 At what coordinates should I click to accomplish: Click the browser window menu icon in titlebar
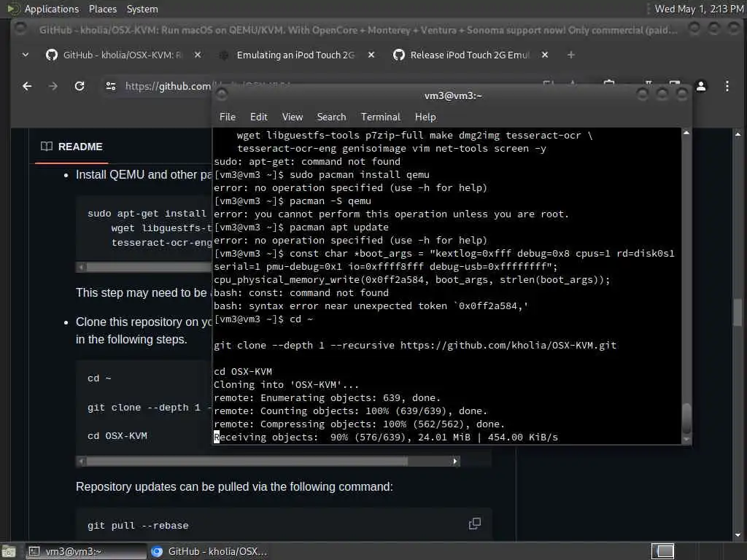click(20, 29)
